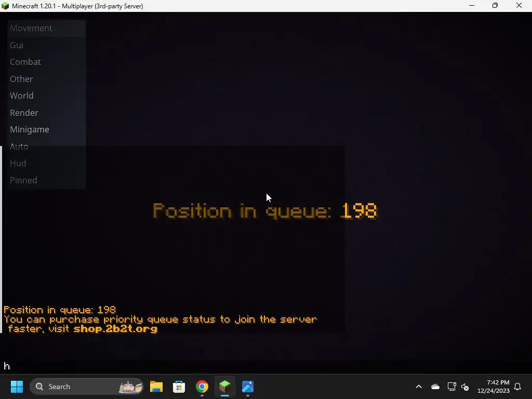Minimize the Minecraft window

pos(472,6)
